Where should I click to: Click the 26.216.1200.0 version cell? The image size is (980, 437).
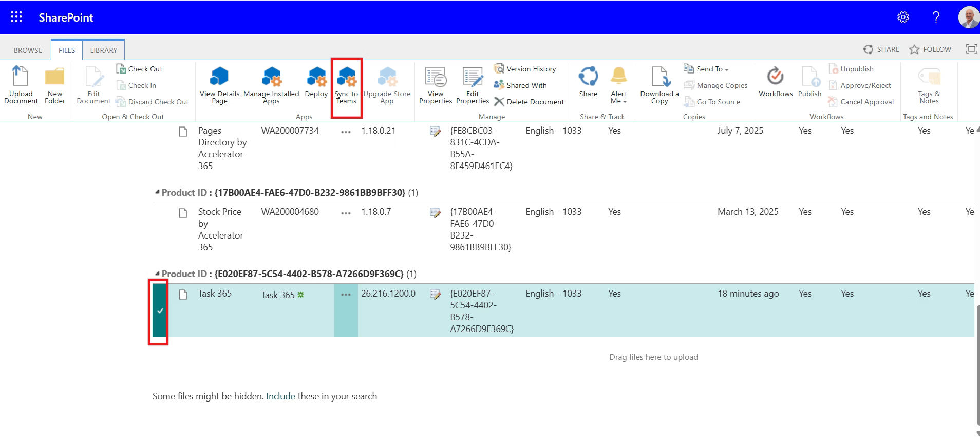click(x=388, y=294)
